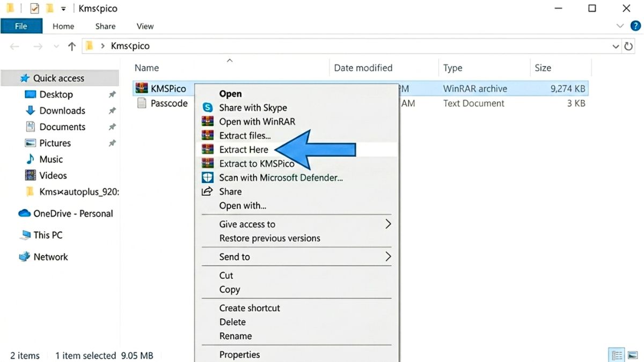Choose Cut in the context menu
The width and height of the screenshot is (644, 362).
coord(226,275)
